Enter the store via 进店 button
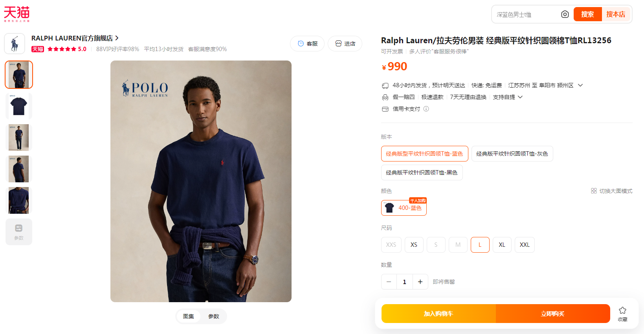 pyautogui.click(x=345, y=44)
